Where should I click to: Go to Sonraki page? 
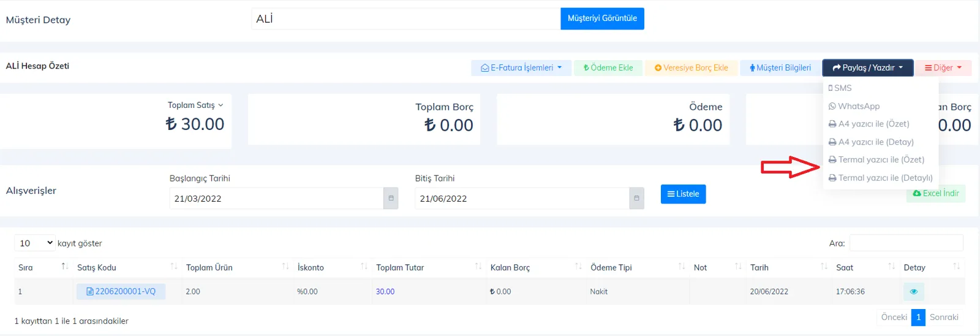944,317
